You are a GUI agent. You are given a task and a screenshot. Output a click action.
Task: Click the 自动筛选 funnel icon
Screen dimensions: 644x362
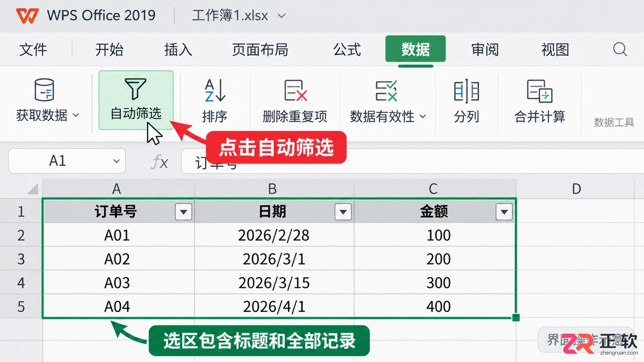coord(136,89)
